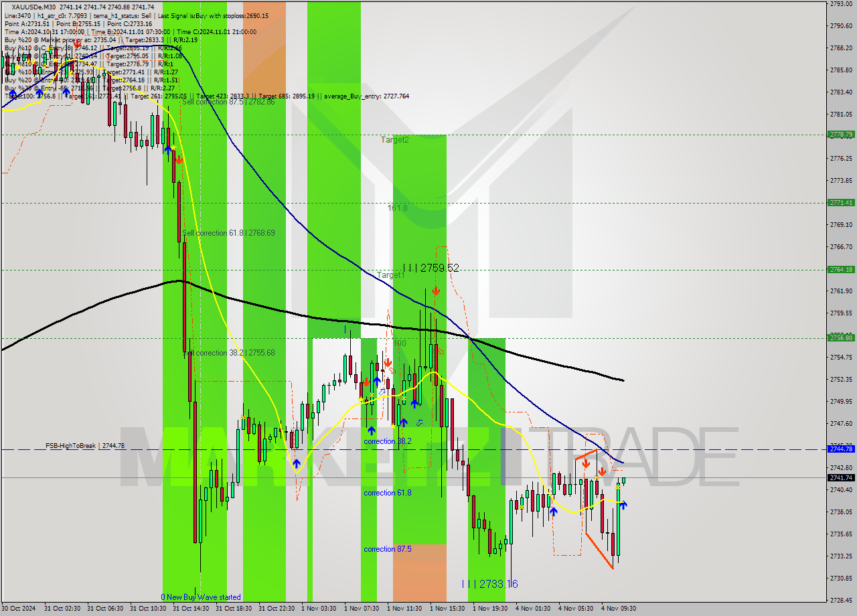Viewport: 857px width, 616px height.
Task: Select the 'average_Buy_entry: 2727.764' text
Action: [x=366, y=96]
